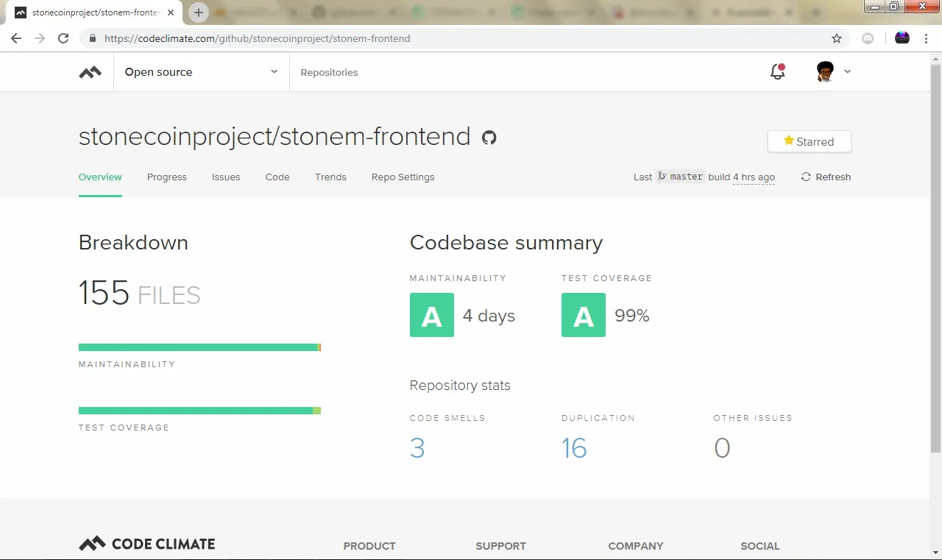Open a new browser tab
This screenshot has height=560, width=942.
(x=198, y=13)
